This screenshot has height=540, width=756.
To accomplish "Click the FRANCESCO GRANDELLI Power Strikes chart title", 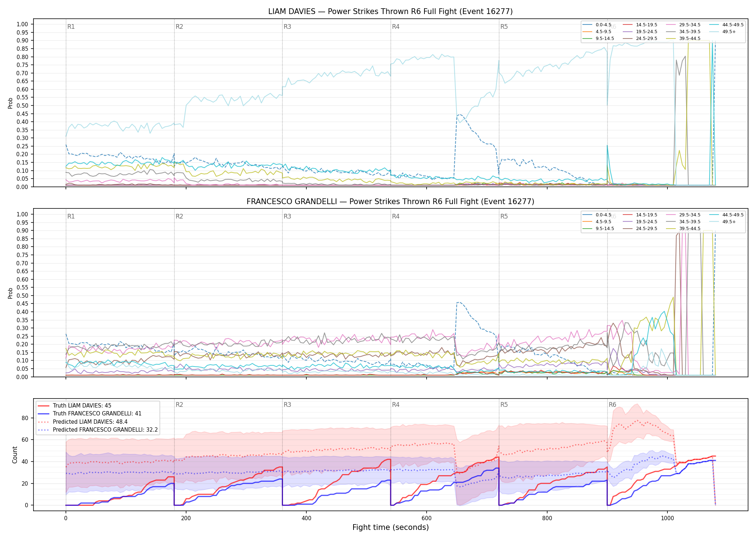I will click(390, 202).
